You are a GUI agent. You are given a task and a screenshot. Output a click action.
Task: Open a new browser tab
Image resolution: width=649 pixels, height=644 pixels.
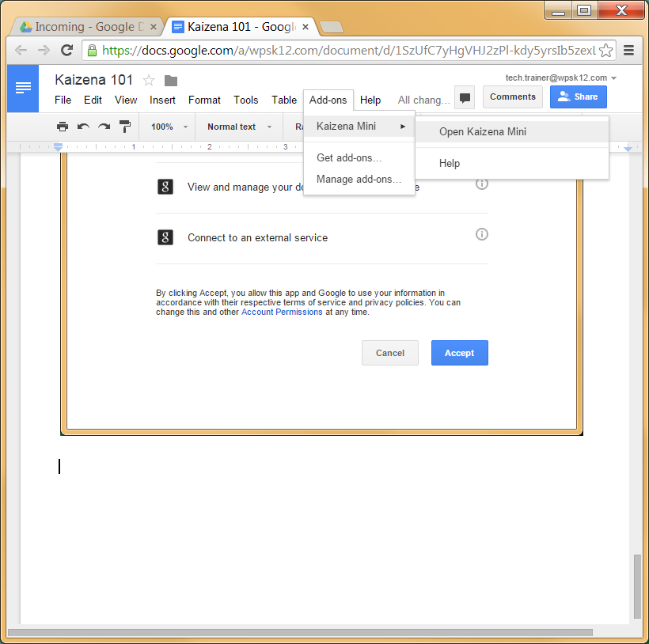[x=332, y=28]
